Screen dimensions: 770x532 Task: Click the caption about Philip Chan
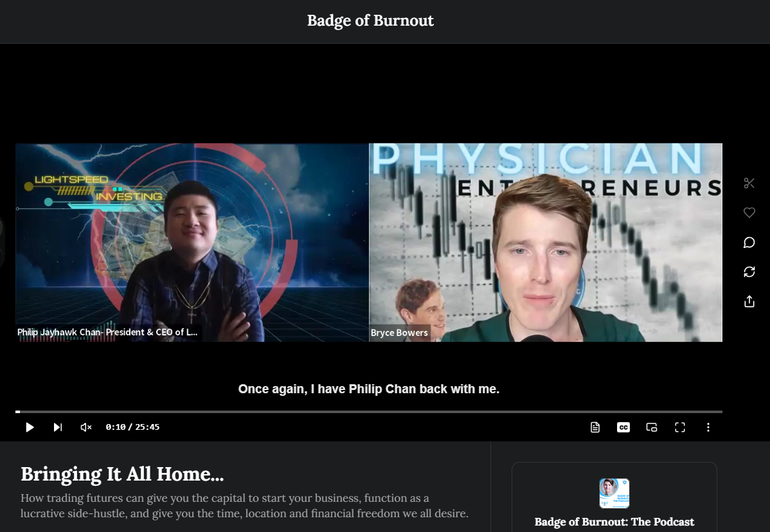[369, 389]
